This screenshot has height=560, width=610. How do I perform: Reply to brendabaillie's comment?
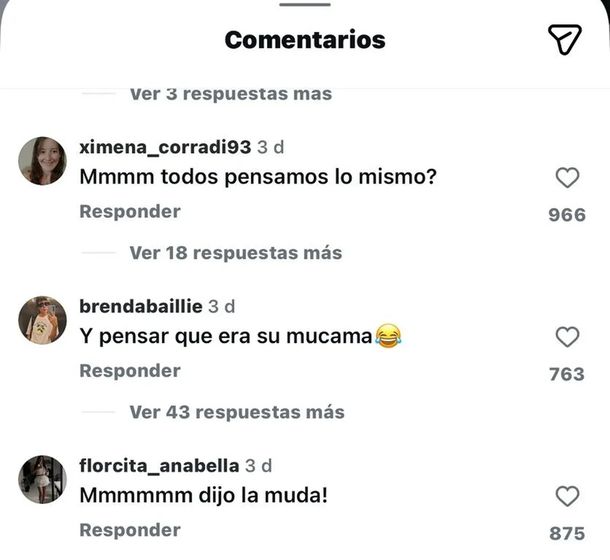point(130,371)
